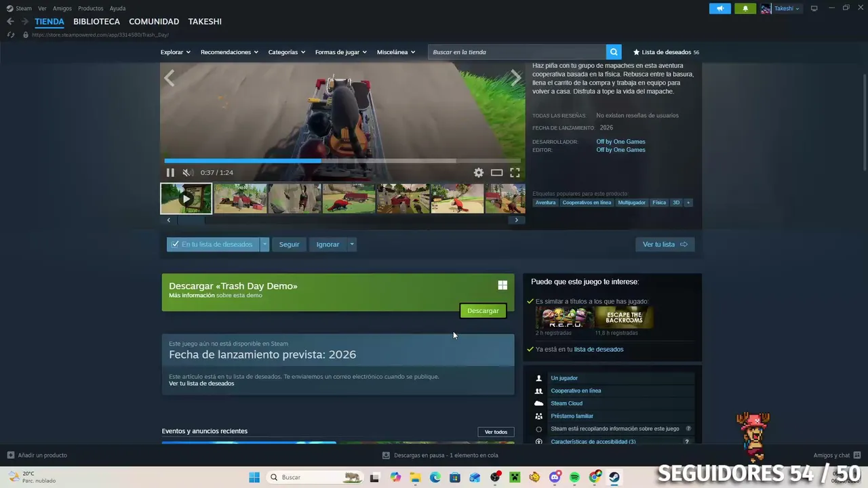Open the Ayuda menu
The height and width of the screenshot is (488, 868).
pyautogui.click(x=117, y=8)
